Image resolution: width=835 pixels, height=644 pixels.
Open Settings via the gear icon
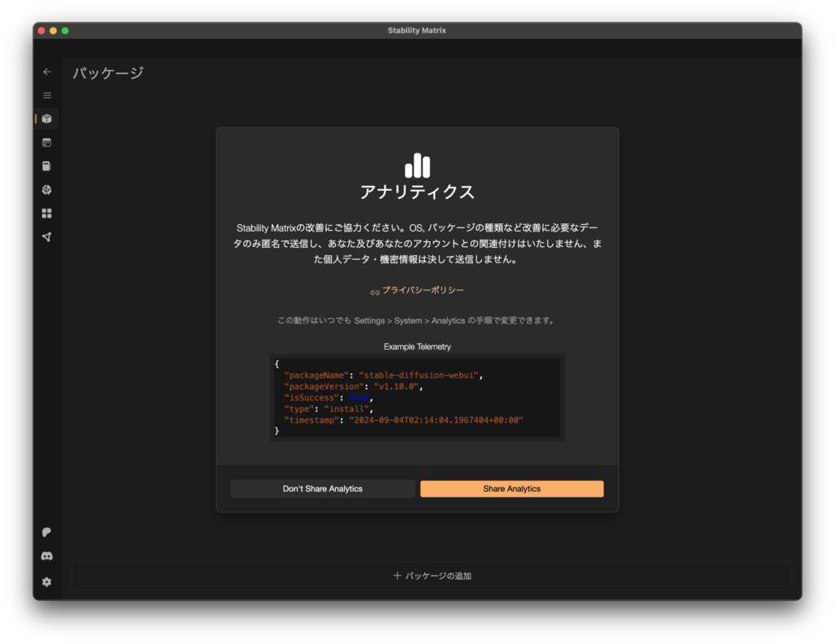pos(46,582)
